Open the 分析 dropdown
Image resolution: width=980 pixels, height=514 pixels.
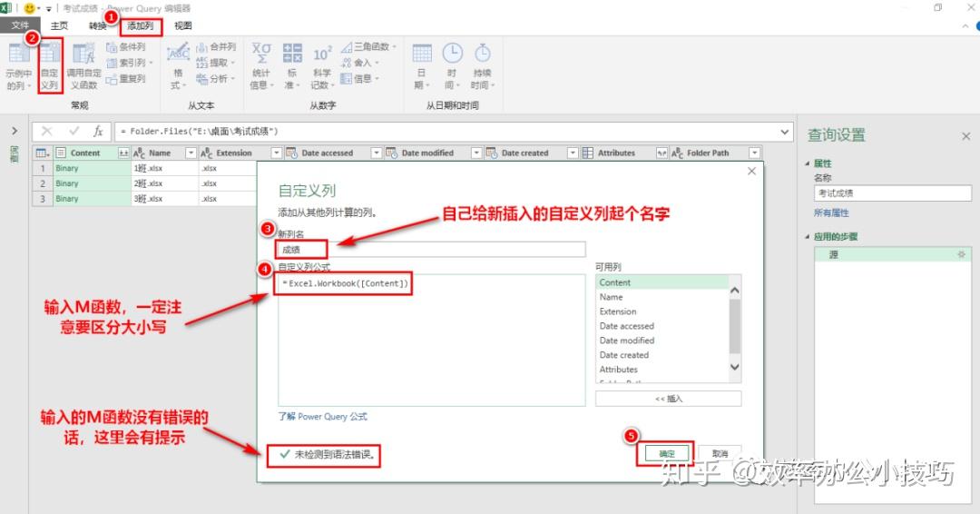pos(216,79)
